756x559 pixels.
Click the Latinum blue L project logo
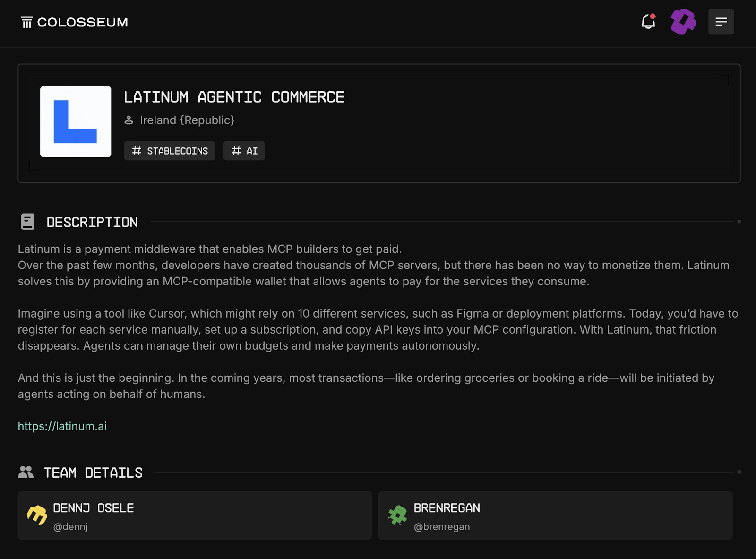[76, 121]
